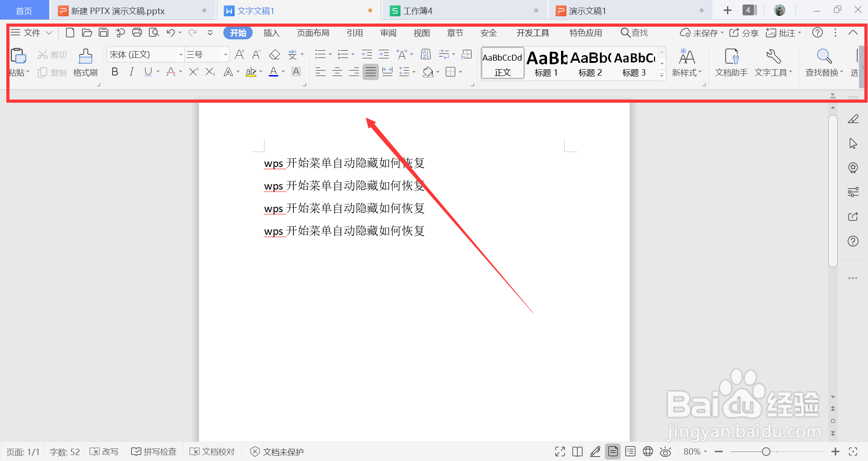Screen dimensions: 868x461
Task: Click the select cursor icon in right sidebar
Action: 853,143
